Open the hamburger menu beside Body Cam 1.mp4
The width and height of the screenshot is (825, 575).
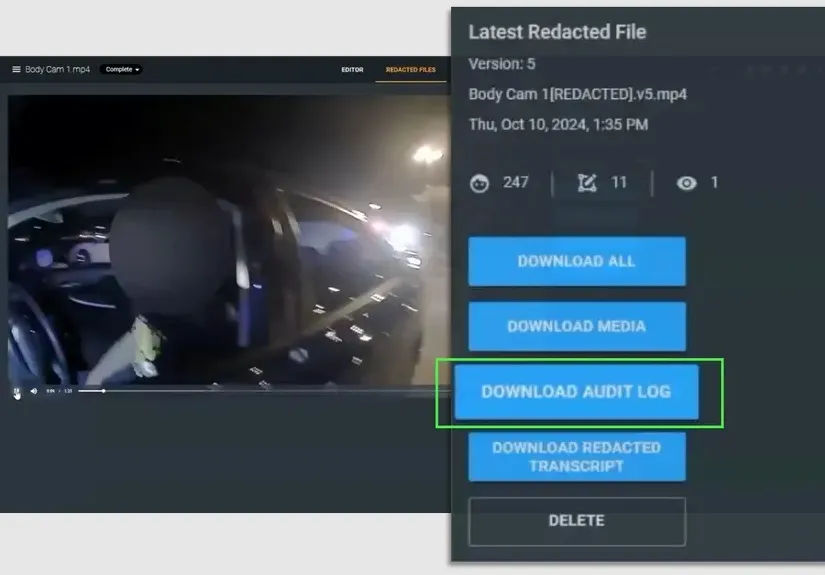16,69
